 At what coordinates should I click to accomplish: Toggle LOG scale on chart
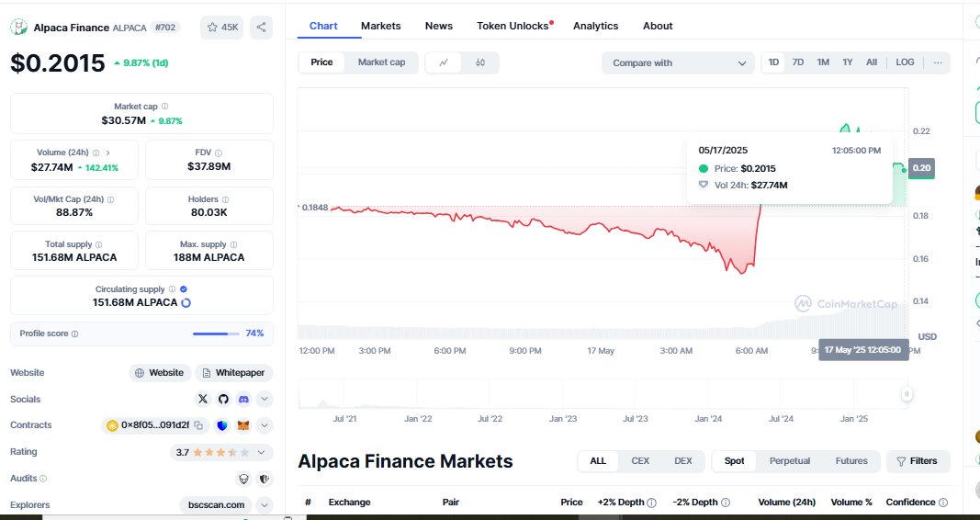click(x=905, y=62)
